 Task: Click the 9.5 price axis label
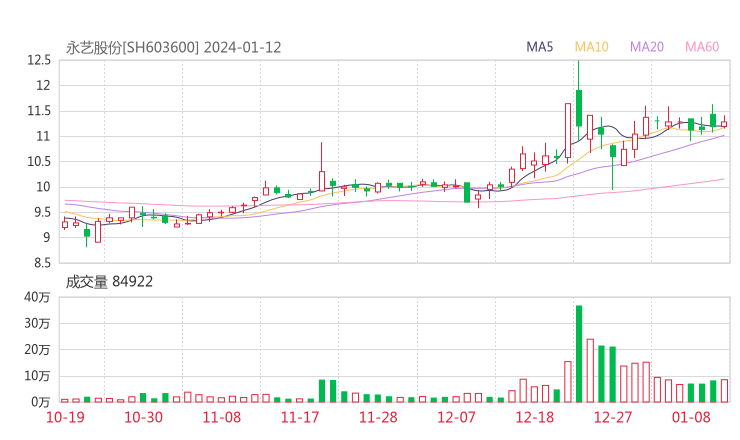point(42,212)
